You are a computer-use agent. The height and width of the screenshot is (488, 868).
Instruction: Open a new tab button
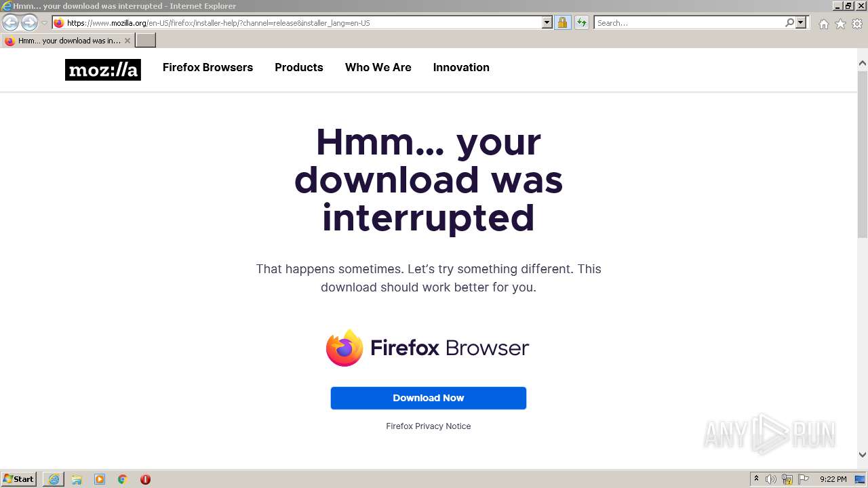click(146, 41)
